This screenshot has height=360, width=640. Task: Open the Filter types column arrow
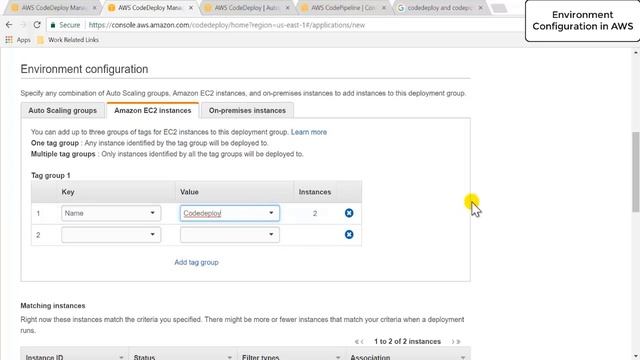tap(338, 357)
